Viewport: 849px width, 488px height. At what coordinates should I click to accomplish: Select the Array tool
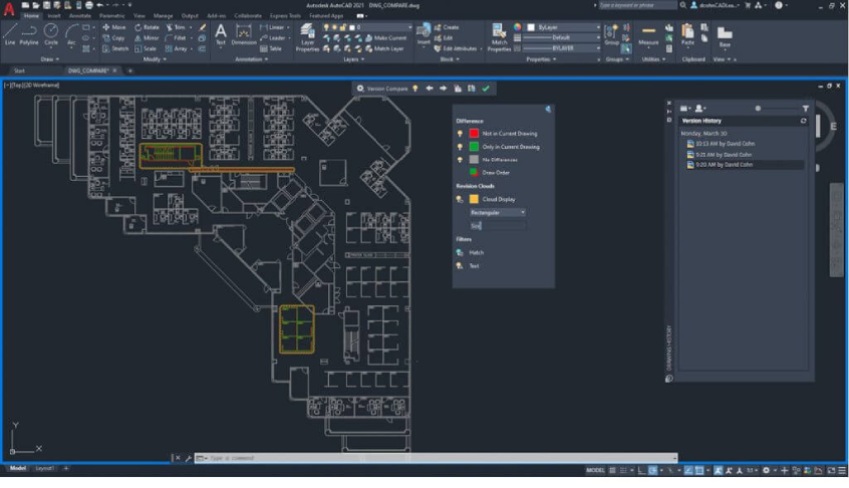click(176, 49)
